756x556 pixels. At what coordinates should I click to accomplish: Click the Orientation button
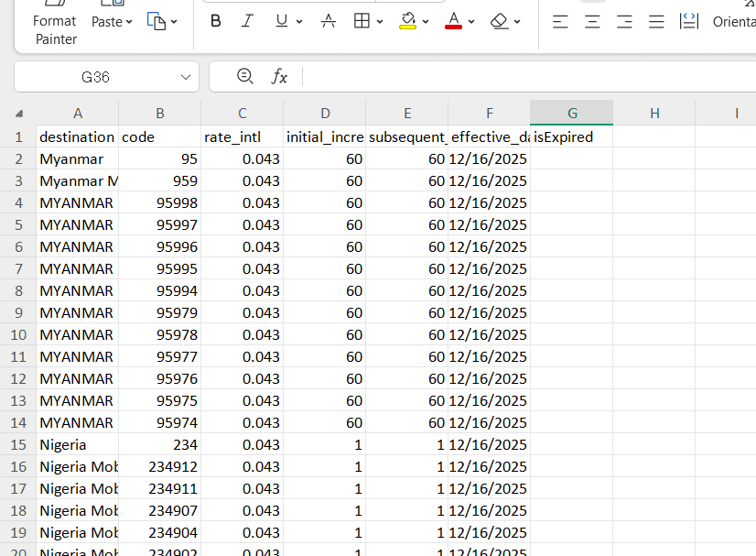pyautogui.click(x=734, y=22)
